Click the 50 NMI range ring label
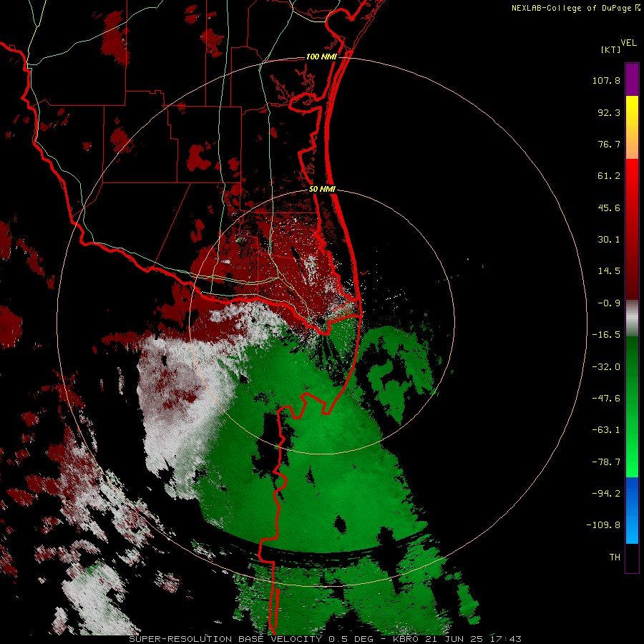 (322, 190)
